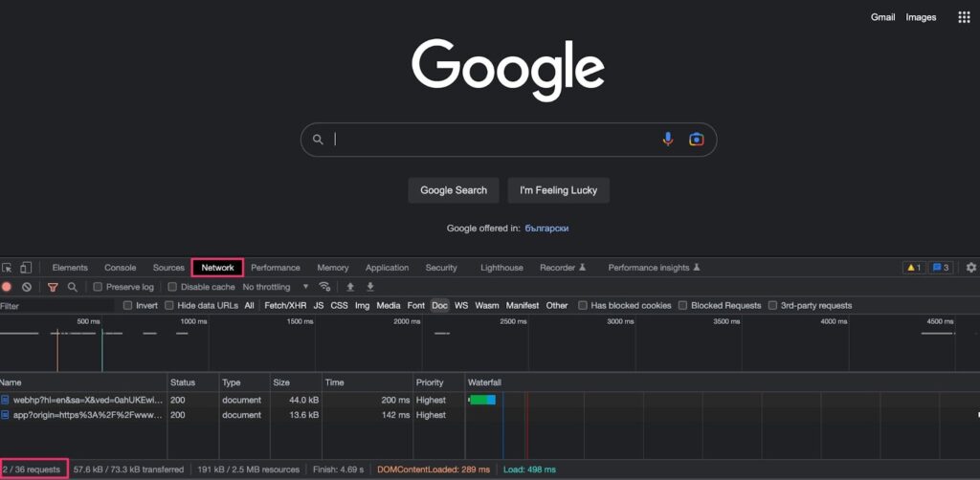Screen dimensions: 980x480
Task: Check the Invert filter checkbox
Action: tap(127, 305)
